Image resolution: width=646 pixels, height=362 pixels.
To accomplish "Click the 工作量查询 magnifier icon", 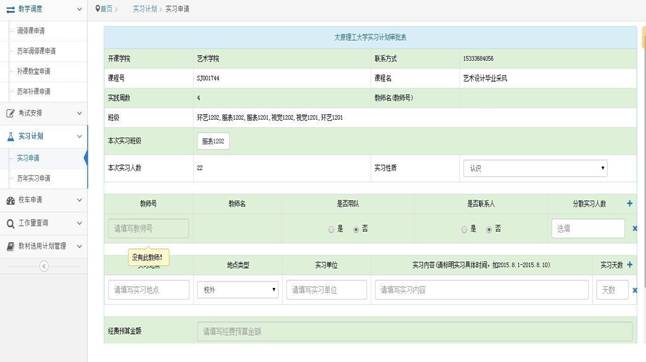I will click(x=10, y=223).
